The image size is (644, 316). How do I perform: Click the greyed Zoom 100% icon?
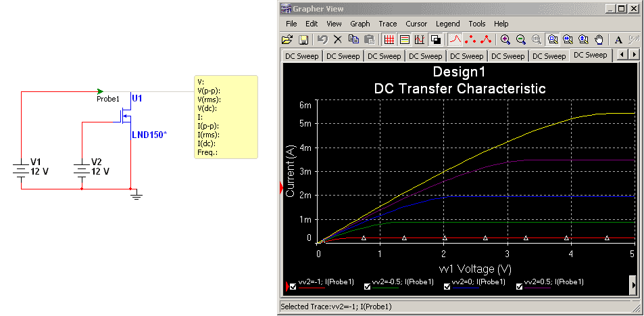pyautogui.click(x=537, y=39)
